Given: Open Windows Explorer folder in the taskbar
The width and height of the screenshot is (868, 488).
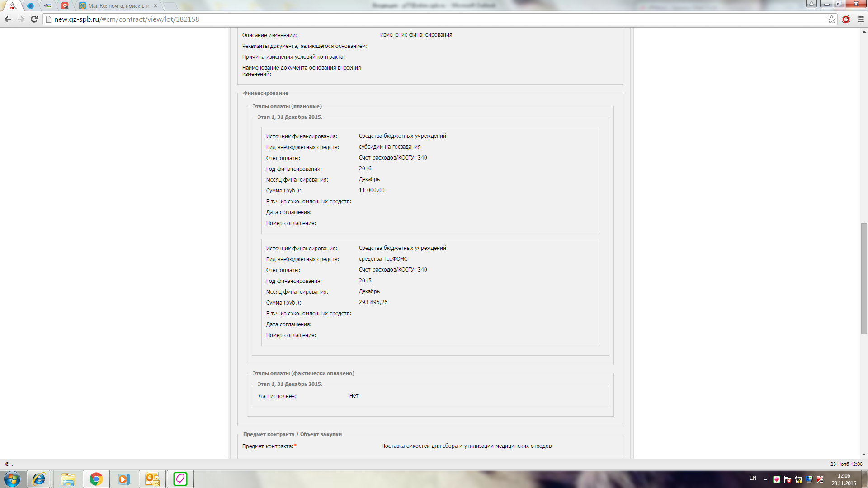Looking at the screenshot, I should coord(68,479).
